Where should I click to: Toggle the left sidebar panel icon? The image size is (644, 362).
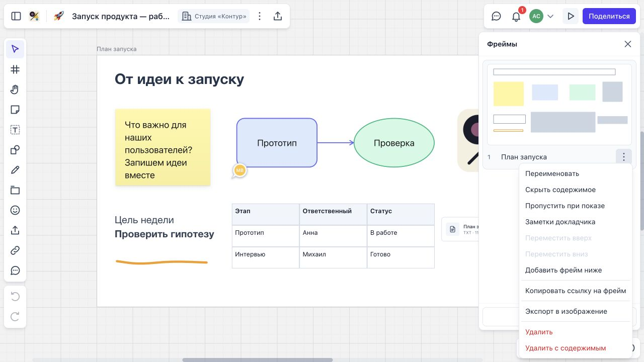pyautogui.click(x=16, y=16)
